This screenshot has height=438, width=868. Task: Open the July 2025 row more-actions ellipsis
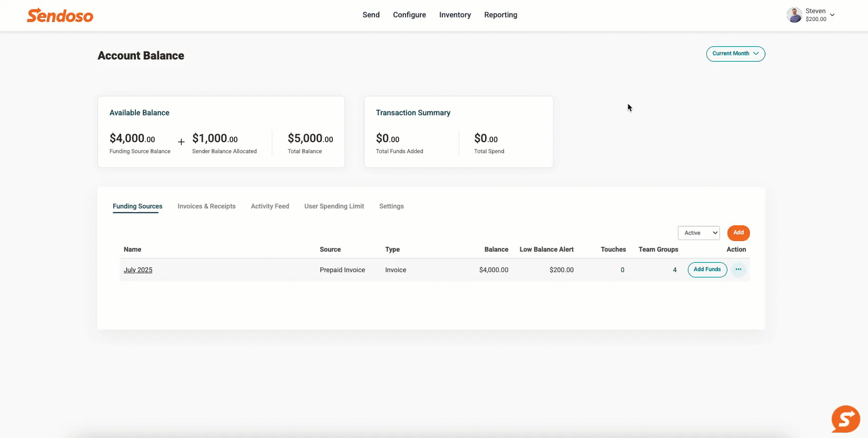[738, 270]
